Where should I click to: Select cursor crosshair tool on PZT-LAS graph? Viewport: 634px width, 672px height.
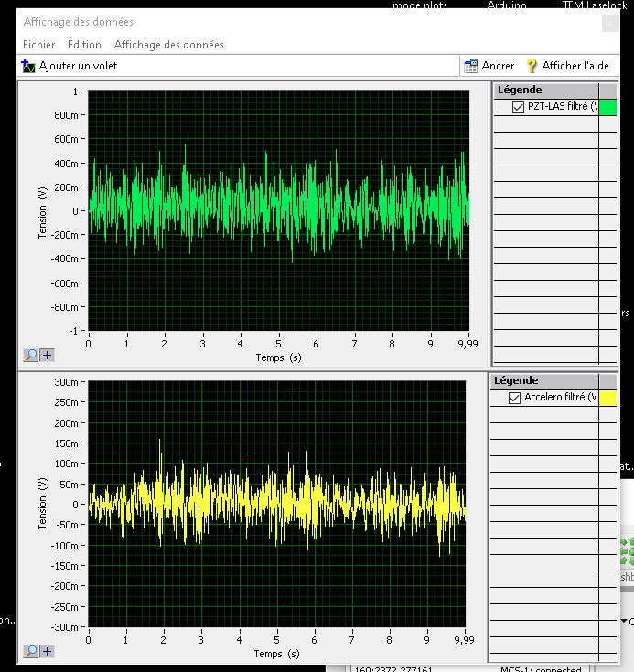(47, 356)
